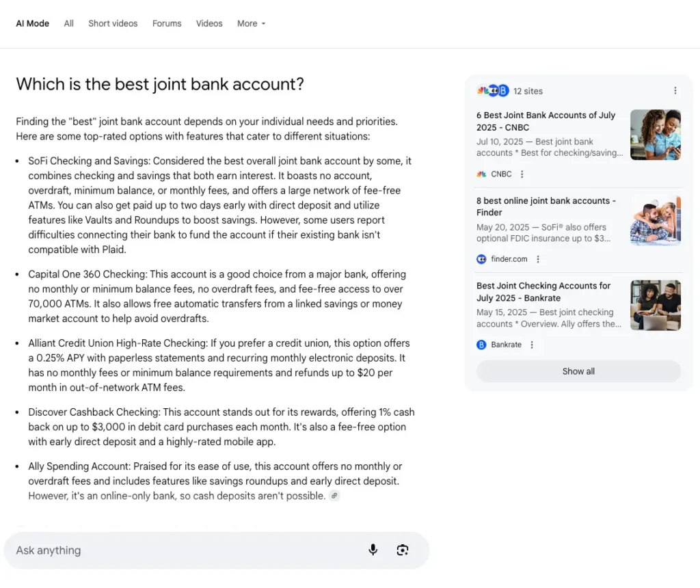The image size is (700, 588).
Task: Open three-dot menu next to CNBC source
Action: click(x=522, y=174)
